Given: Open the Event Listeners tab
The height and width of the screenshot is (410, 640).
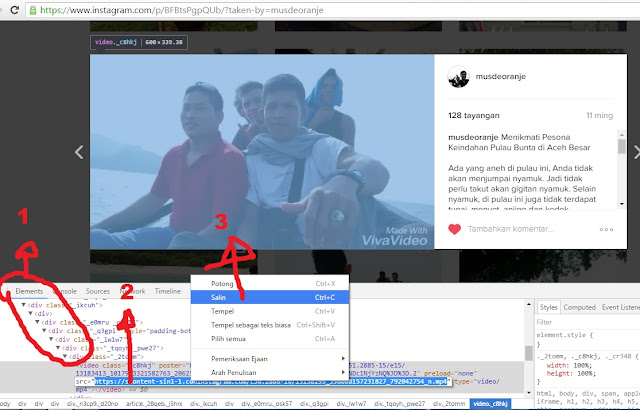Looking at the screenshot, I should [x=621, y=307].
